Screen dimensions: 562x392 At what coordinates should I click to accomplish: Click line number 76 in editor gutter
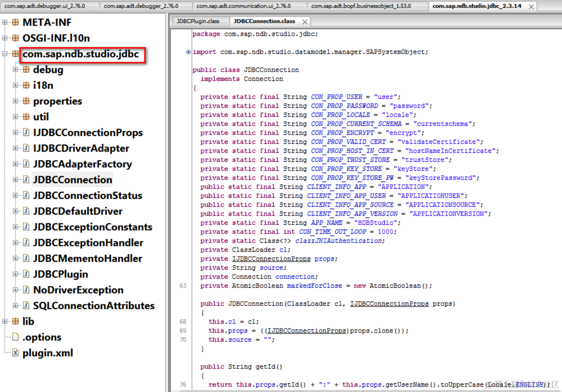click(x=183, y=385)
